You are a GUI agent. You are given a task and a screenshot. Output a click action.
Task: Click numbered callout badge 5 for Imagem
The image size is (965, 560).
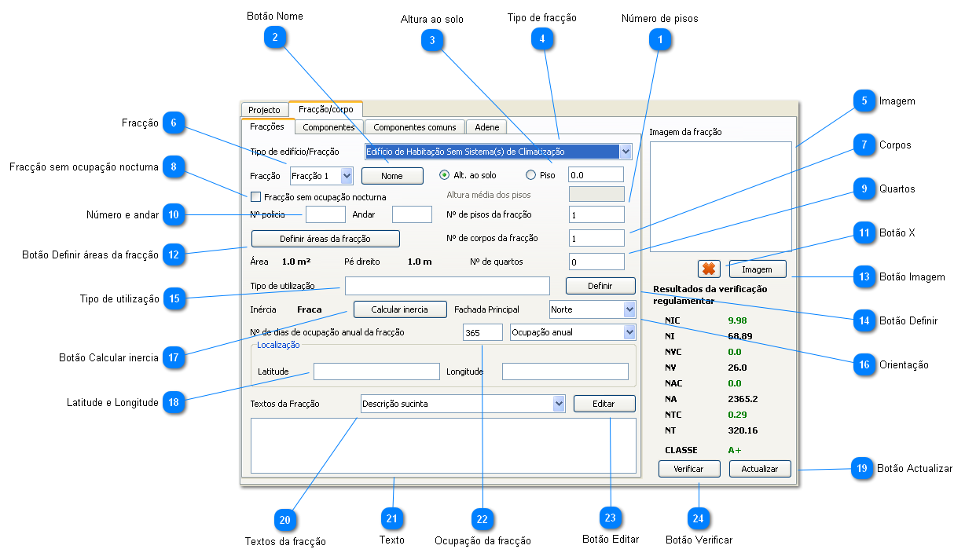click(x=864, y=101)
